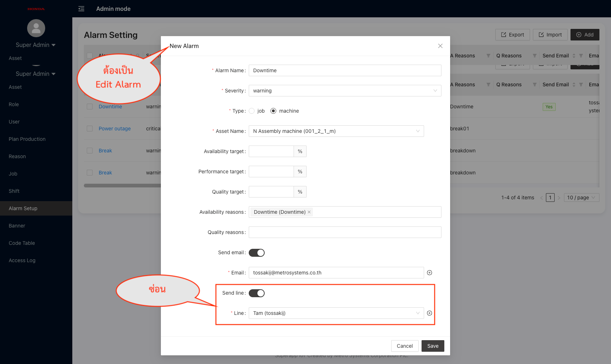Viewport: 611px width, 364px height.
Task: Close the New Alarm dialog
Action: click(x=440, y=46)
